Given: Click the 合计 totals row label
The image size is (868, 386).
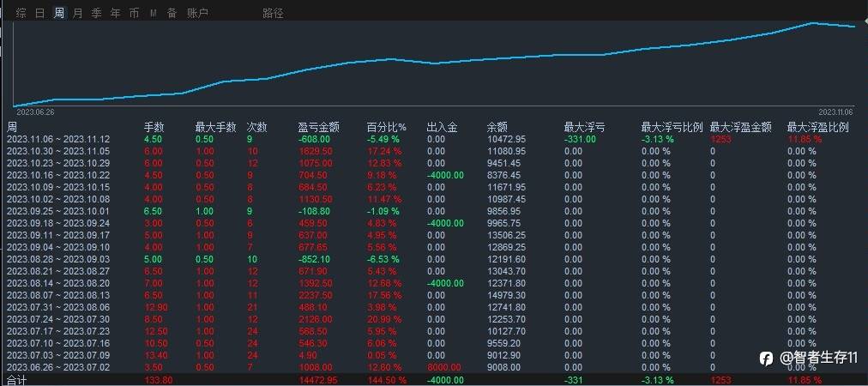Looking at the screenshot, I should click(16, 380).
